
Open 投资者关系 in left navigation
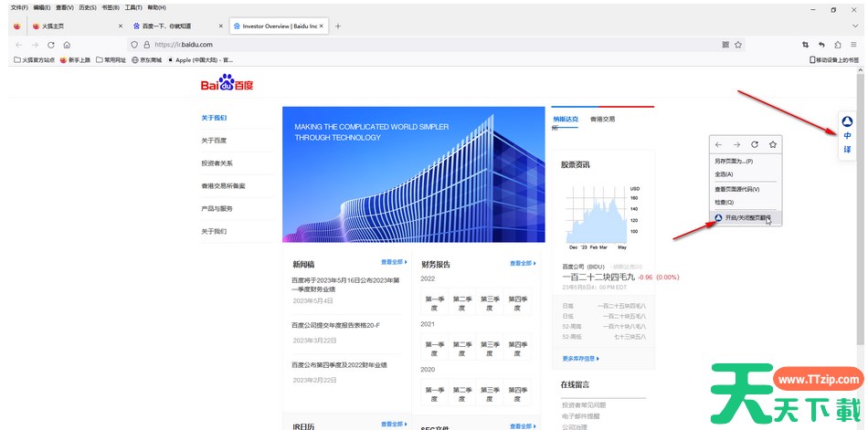coord(217,163)
